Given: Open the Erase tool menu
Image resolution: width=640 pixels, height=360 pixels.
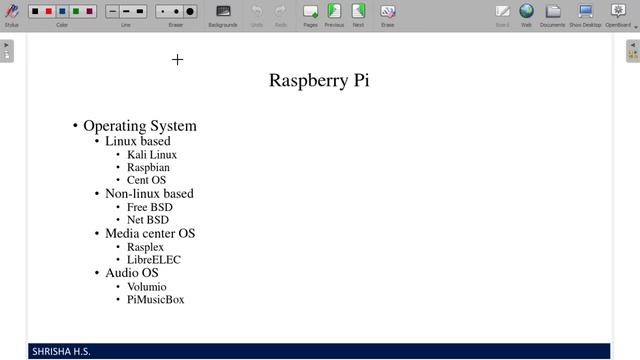Looking at the screenshot, I should pos(387,16).
